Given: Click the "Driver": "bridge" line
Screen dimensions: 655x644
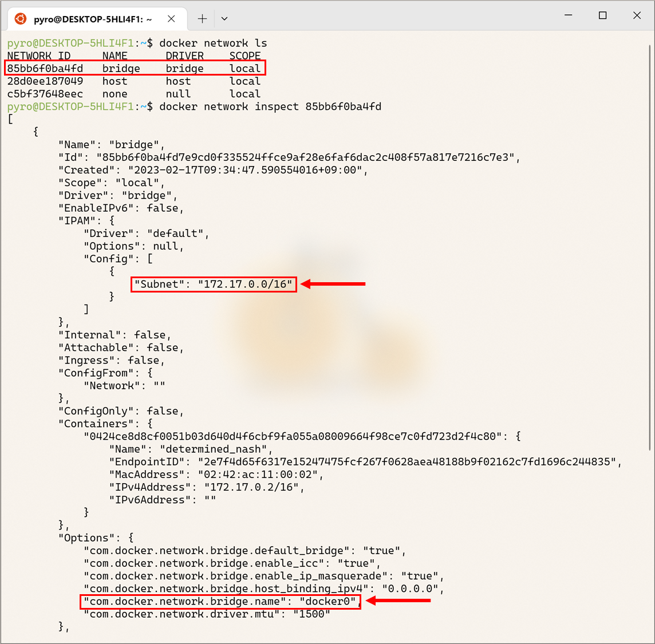Looking at the screenshot, I should (x=118, y=195).
